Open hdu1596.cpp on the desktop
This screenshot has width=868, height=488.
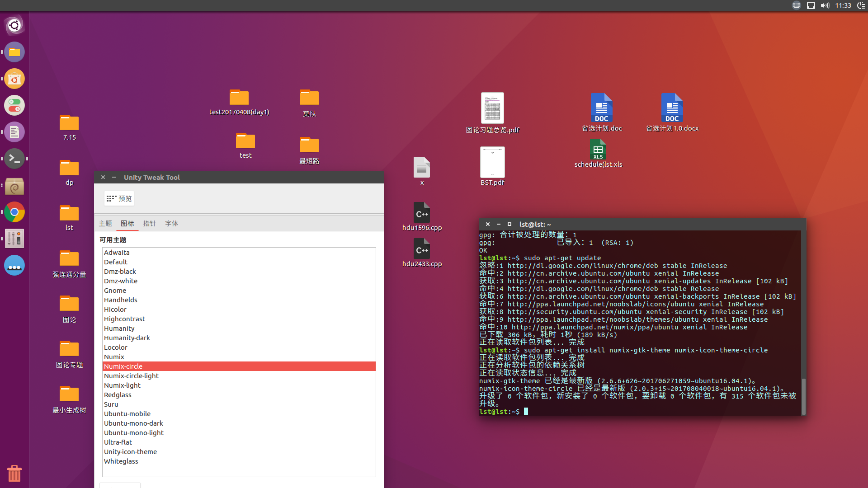(422, 213)
